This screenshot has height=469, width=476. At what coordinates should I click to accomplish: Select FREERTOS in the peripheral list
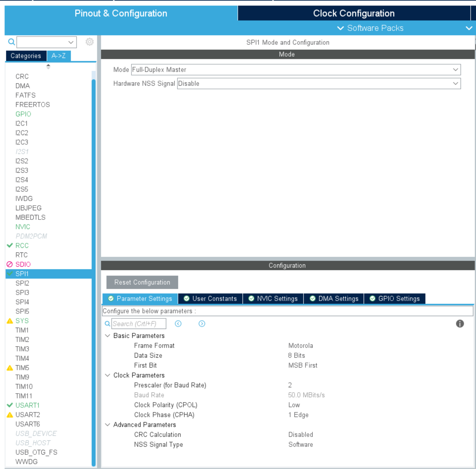(x=33, y=104)
